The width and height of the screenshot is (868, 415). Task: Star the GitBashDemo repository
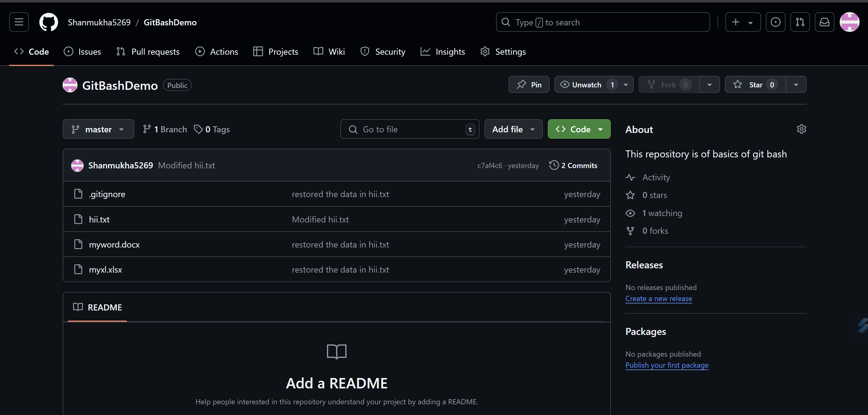point(755,85)
